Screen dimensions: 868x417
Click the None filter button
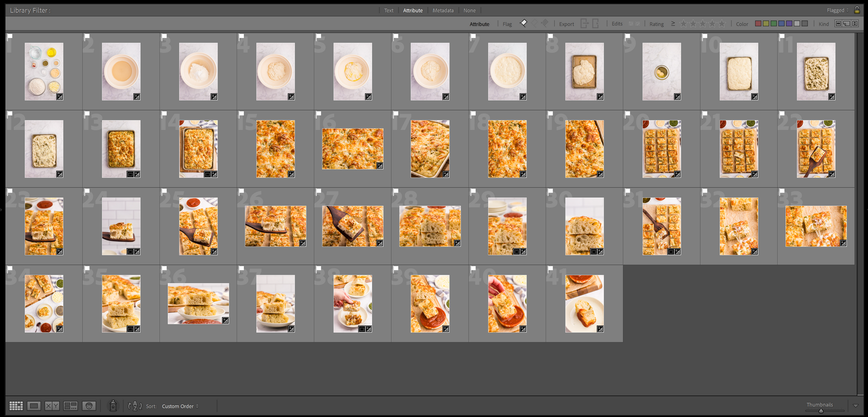pos(469,10)
